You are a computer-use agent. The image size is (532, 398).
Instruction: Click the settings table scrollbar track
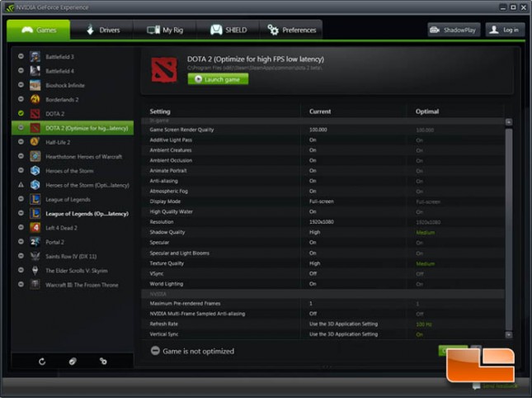tap(509, 228)
